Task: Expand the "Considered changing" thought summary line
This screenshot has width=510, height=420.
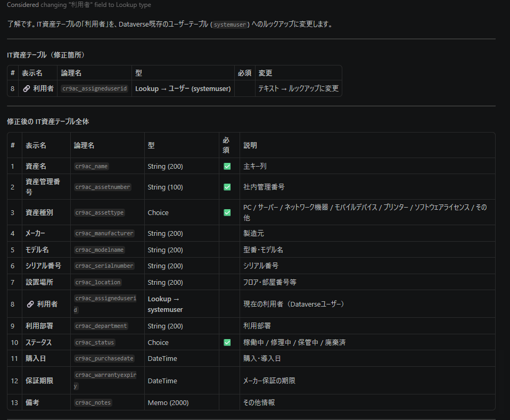Action: 79,5
